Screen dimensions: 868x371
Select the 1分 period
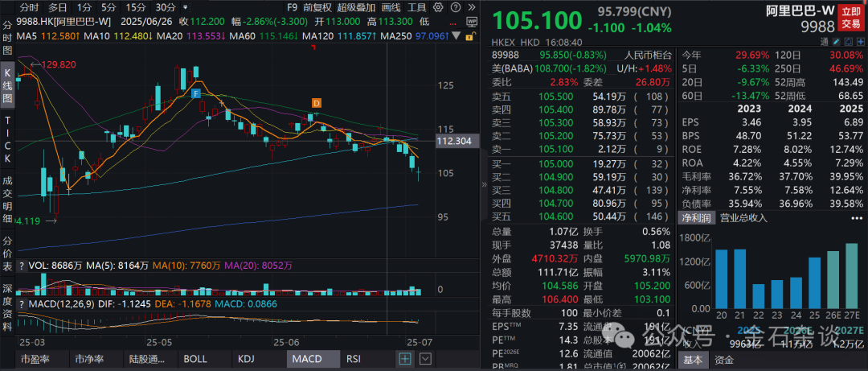(84, 7)
